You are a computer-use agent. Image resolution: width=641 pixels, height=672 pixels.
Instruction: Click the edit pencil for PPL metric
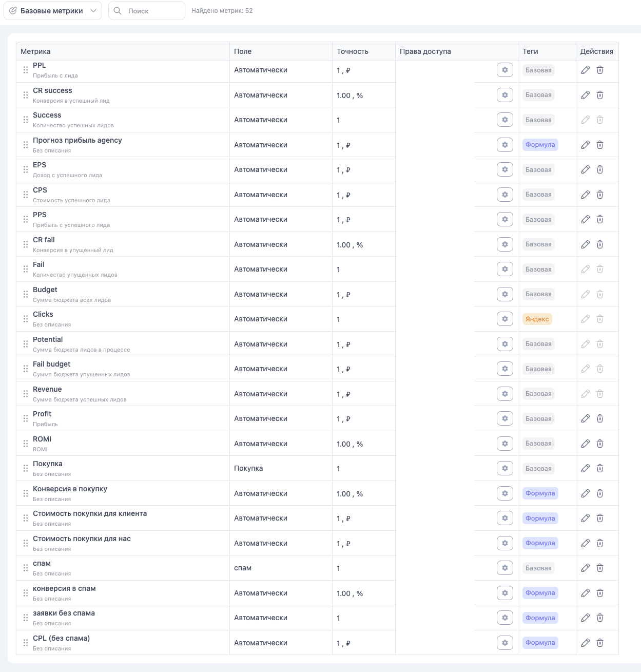[585, 70]
